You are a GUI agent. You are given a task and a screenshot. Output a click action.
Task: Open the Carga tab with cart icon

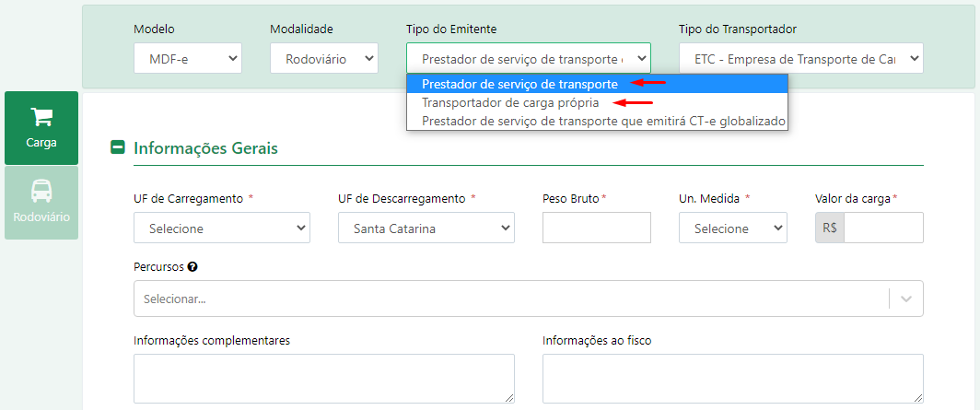41,128
